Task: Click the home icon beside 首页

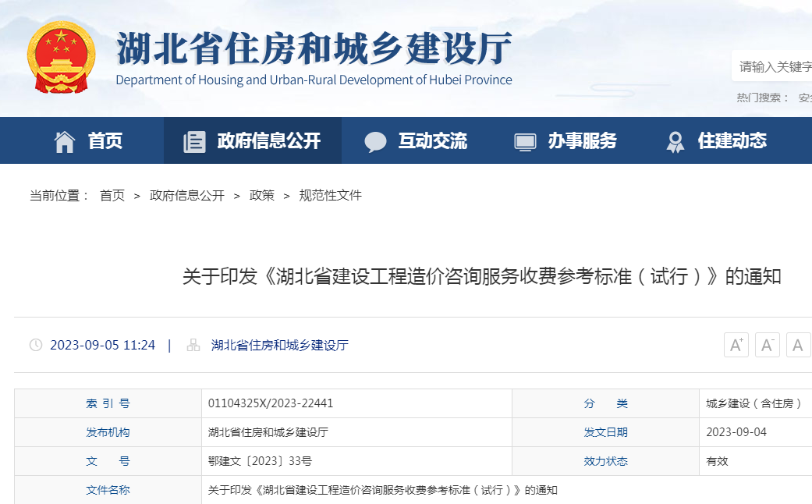Action: [65, 141]
